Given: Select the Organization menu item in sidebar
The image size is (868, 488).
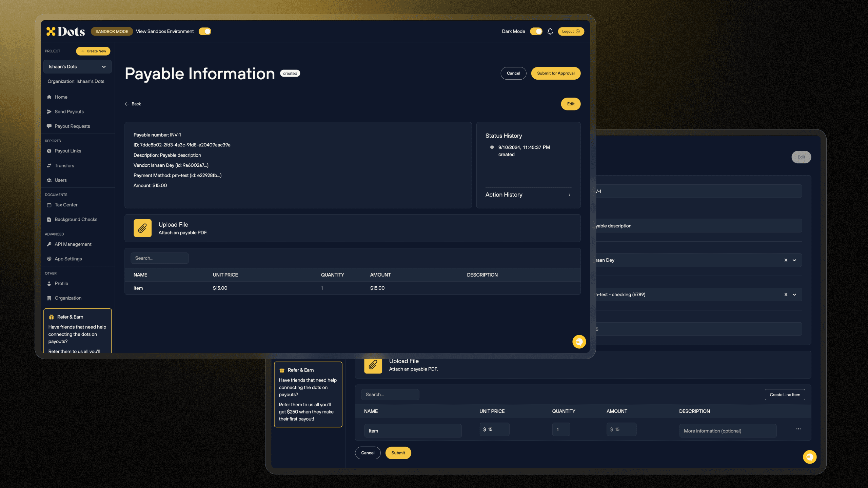Looking at the screenshot, I should pyautogui.click(x=68, y=298).
